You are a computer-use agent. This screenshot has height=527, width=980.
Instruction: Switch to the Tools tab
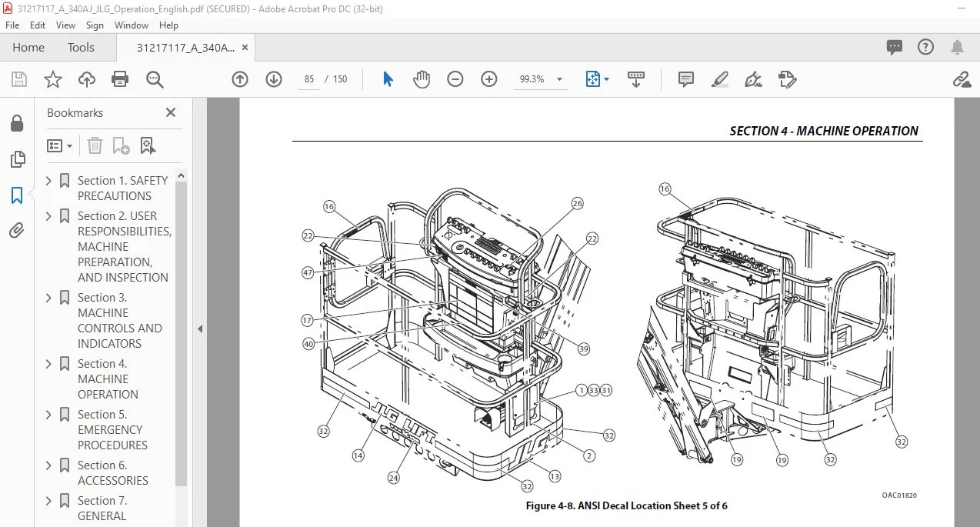click(81, 48)
